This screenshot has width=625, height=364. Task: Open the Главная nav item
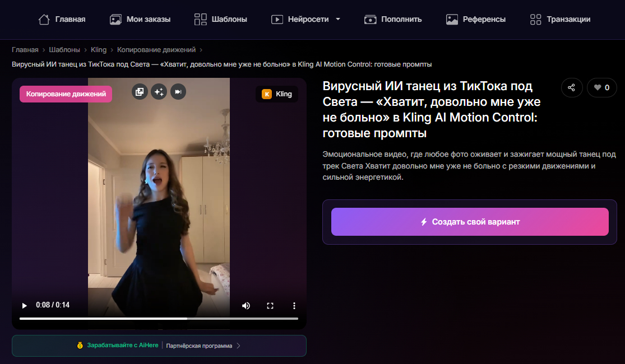click(62, 19)
